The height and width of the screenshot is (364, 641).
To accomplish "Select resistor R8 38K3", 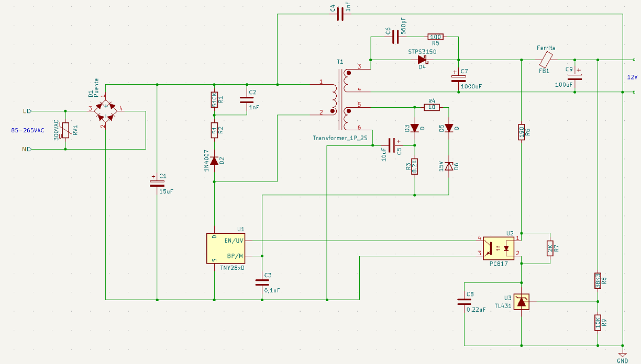I will 598,280.
